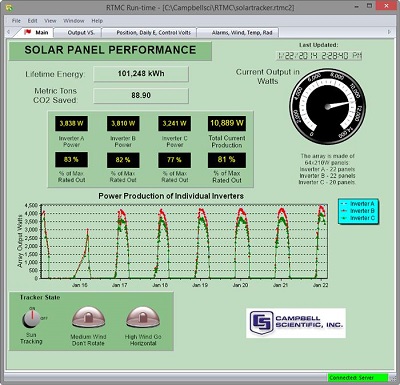Image resolution: width=400 pixels, height=385 pixels.
Task: Click Inverter B in the chart legend
Action: [x=358, y=211]
